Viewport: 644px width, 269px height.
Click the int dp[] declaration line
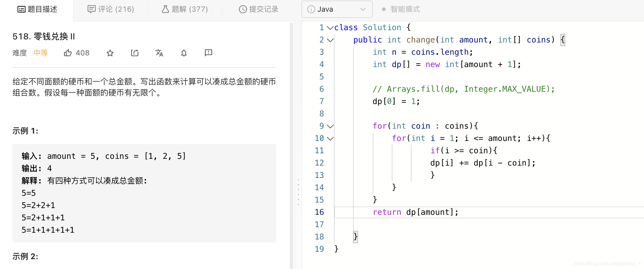click(x=447, y=64)
